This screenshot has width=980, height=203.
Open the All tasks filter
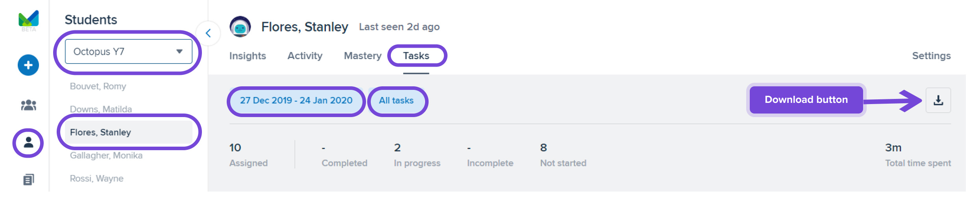click(x=396, y=101)
